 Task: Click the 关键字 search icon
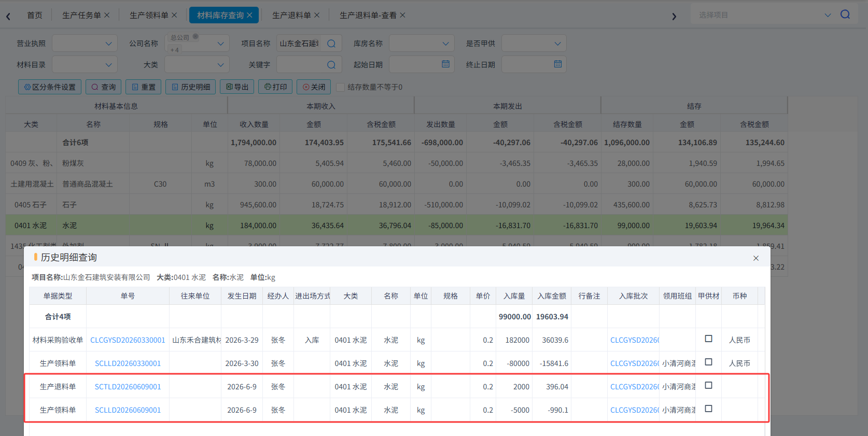[x=331, y=65]
